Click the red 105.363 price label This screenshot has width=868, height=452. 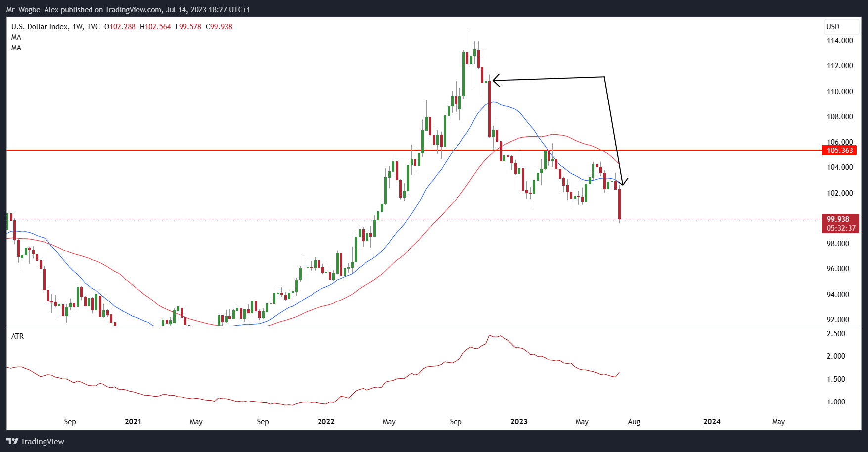pyautogui.click(x=840, y=150)
